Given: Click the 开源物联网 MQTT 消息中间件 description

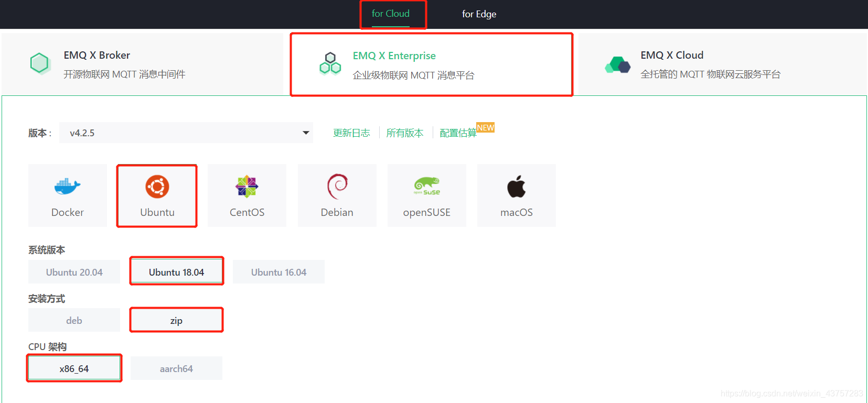Looking at the screenshot, I should tap(124, 74).
